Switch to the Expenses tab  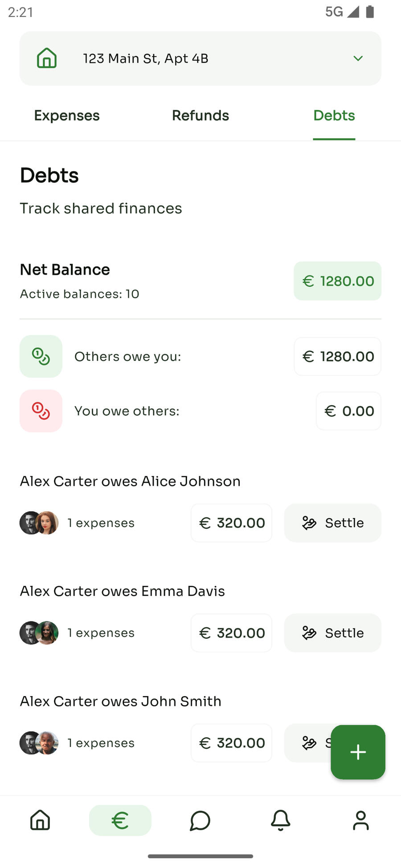(x=67, y=116)
